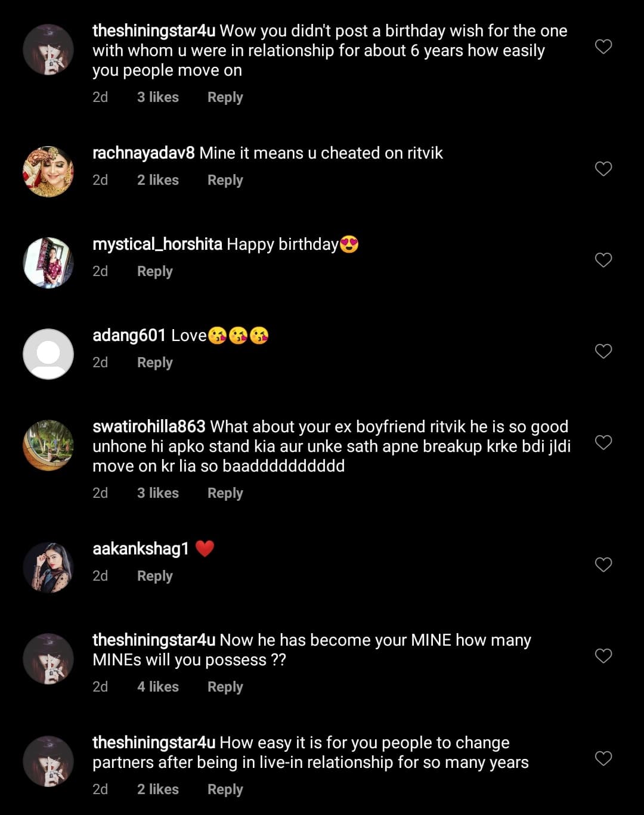This screenshot has height=815, width=644.
Task: Like theshiningstar4u's birthday wish comment
Action: coord(603,47)
